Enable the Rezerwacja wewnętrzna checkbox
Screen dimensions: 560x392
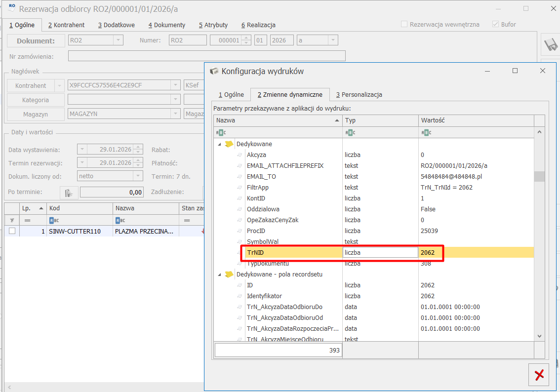coord(404,24)
